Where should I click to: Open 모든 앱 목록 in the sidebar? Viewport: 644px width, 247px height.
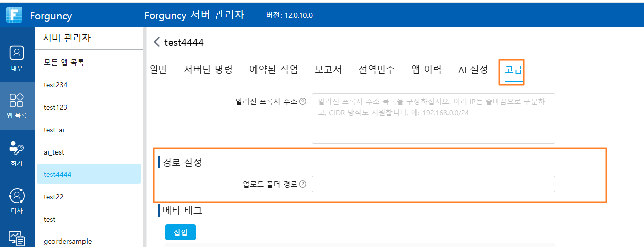(64, 63)
